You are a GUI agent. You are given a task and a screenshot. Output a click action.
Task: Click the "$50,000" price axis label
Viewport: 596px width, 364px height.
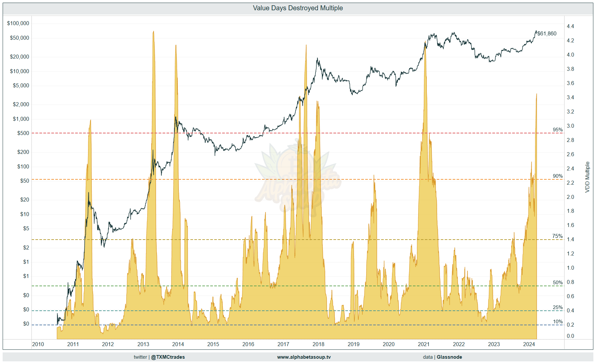pos(20,38)
